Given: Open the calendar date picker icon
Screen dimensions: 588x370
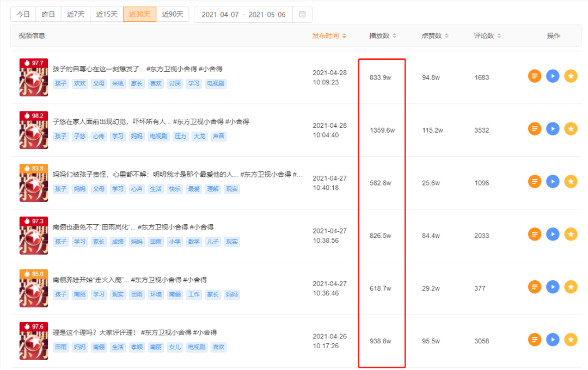Looking at the screenshot, I should (x=302, y=14).
